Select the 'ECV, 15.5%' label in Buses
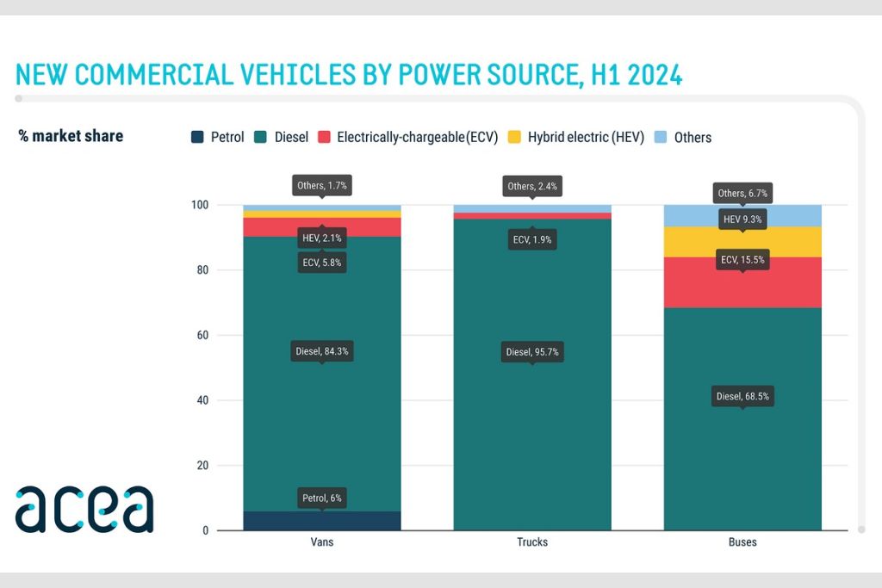 (742, 259)
